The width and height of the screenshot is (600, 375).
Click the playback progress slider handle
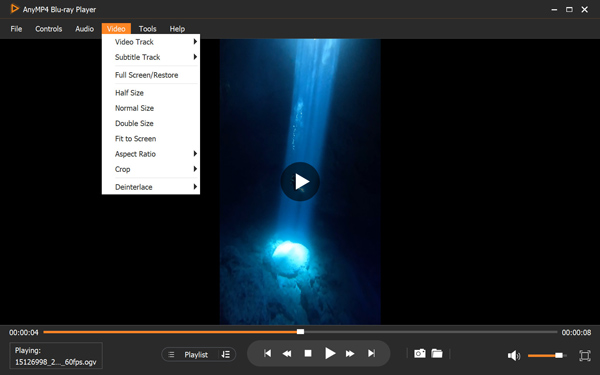[300, 332]
